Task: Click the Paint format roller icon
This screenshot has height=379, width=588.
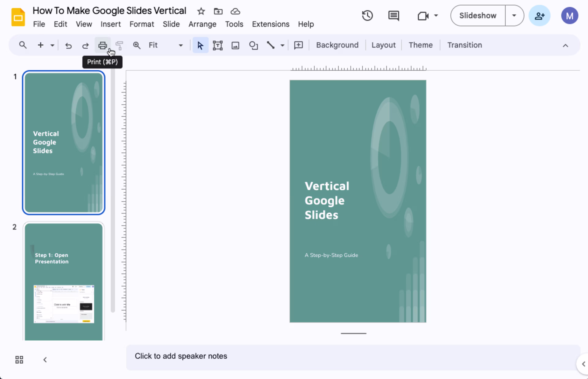Action: [119, 45]
